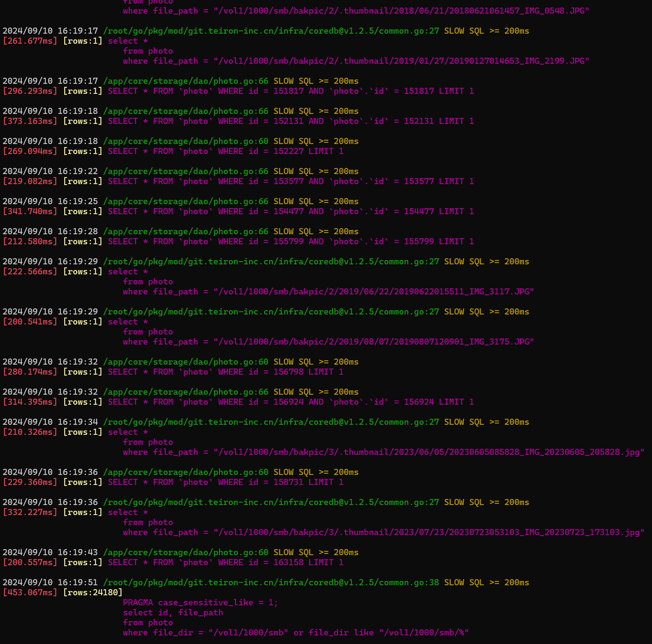Click the [rows:24180] row count
Image resolution: width=652 pixels, height=644 pixels.
coord(92,592)
